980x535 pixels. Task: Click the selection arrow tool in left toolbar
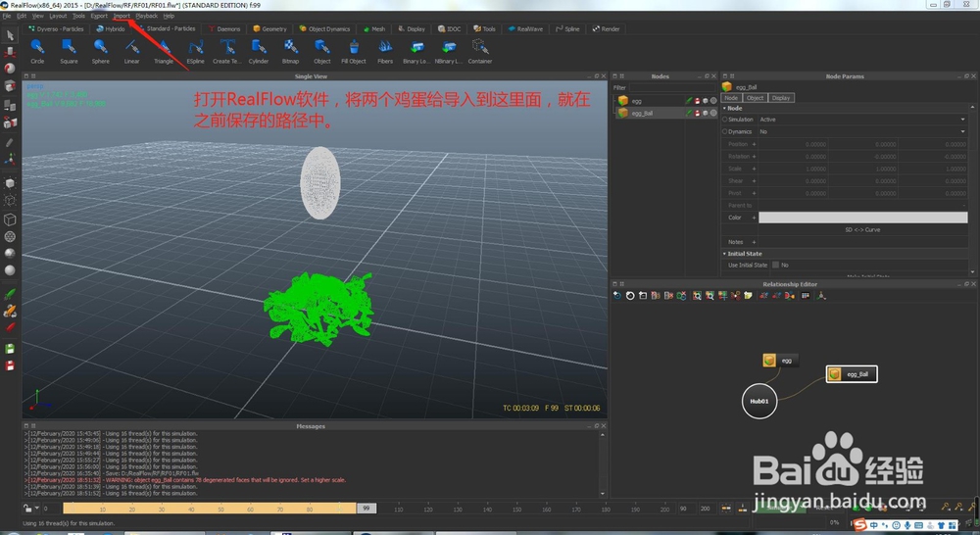tap(10, 35)
